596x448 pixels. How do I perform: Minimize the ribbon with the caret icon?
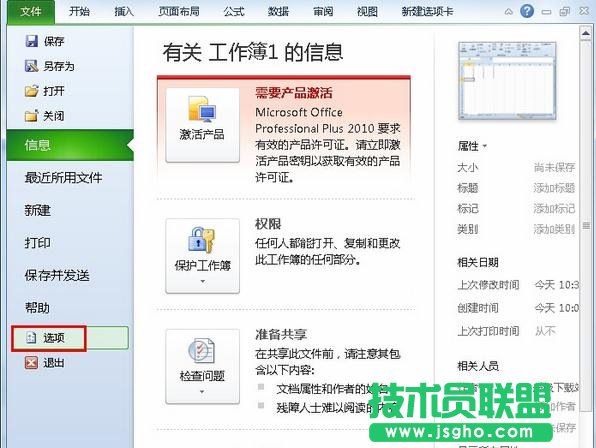pos(508,12)
